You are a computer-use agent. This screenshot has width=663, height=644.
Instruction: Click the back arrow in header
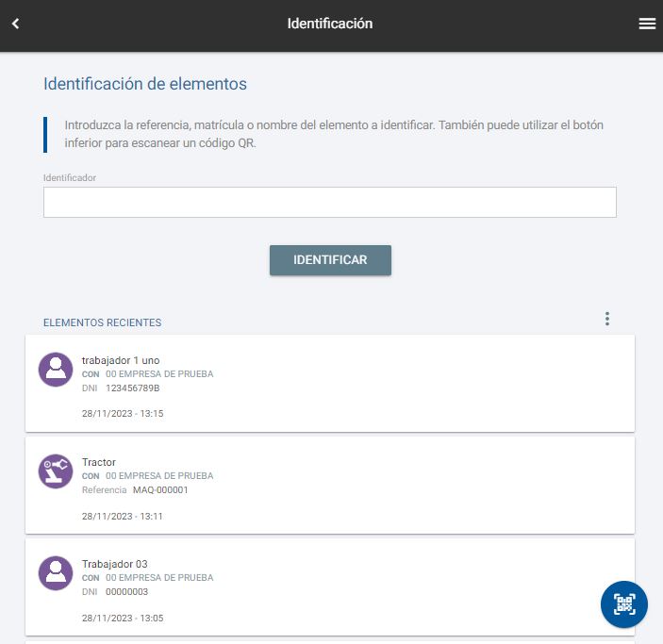click(x=15, y=25)
